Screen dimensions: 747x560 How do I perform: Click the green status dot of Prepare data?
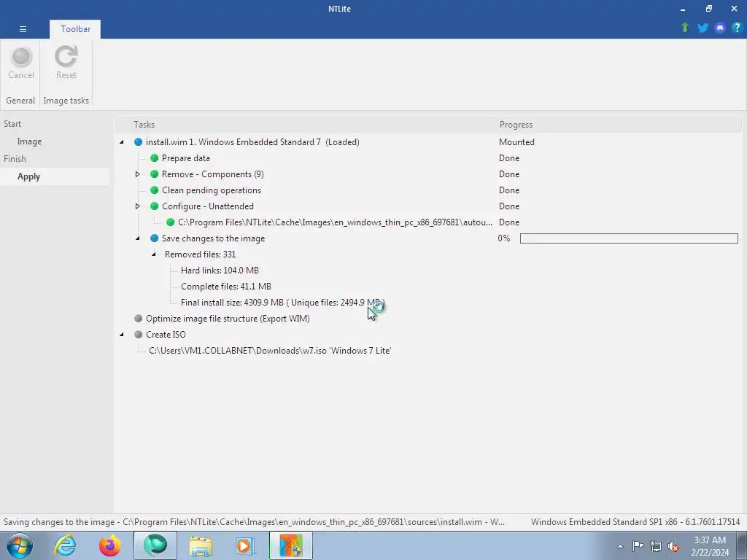click(155, 158)
